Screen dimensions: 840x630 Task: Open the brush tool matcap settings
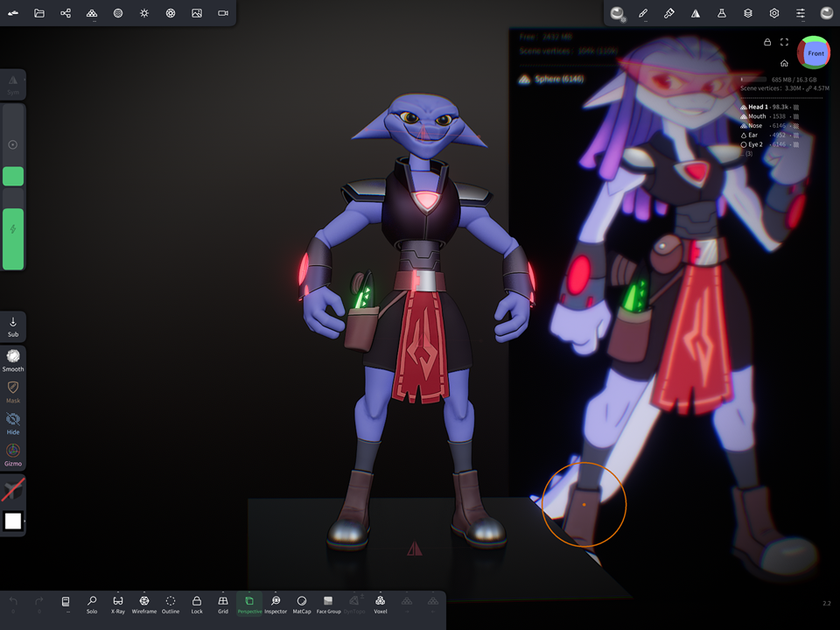pos(618,13)
